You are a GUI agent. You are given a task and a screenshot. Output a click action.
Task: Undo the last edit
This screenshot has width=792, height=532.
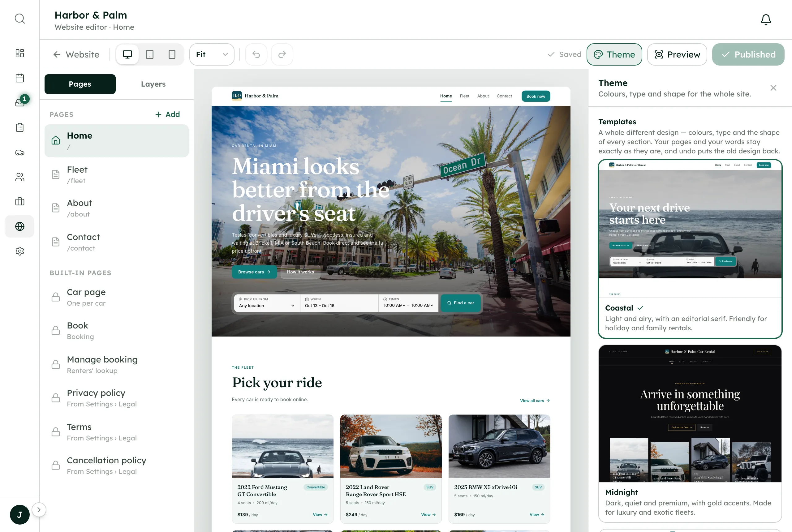[256, 54]
